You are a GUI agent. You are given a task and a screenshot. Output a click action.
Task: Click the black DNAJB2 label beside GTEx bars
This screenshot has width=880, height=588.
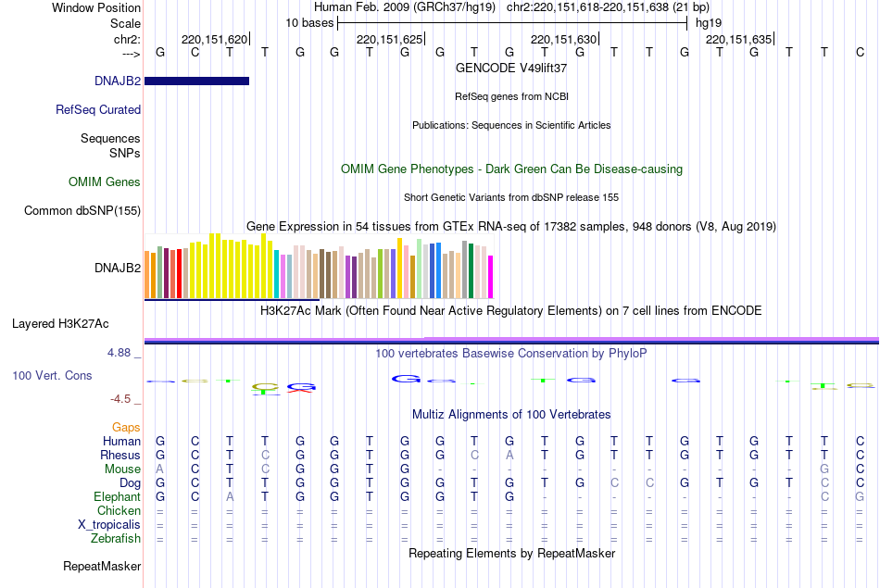118,269
